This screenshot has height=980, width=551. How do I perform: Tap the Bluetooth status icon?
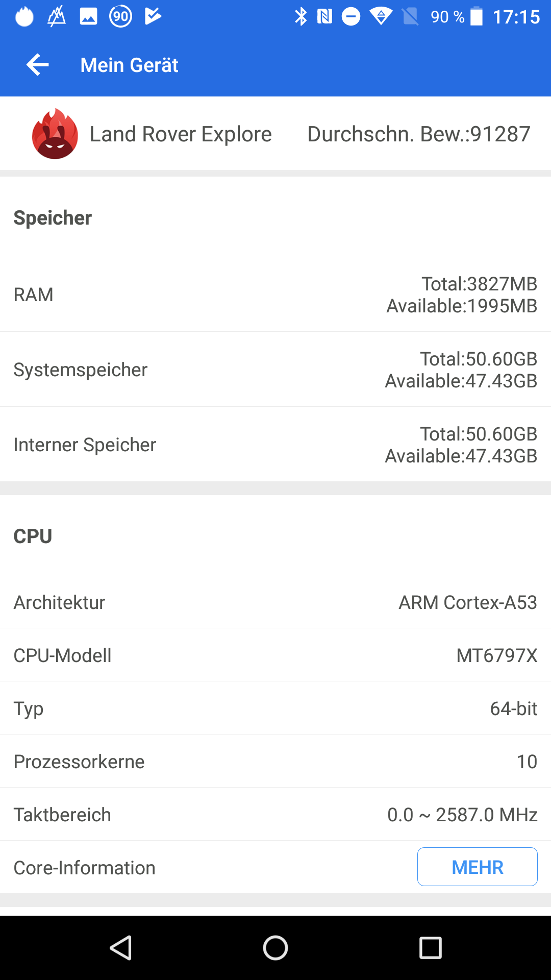coord(301,16)
